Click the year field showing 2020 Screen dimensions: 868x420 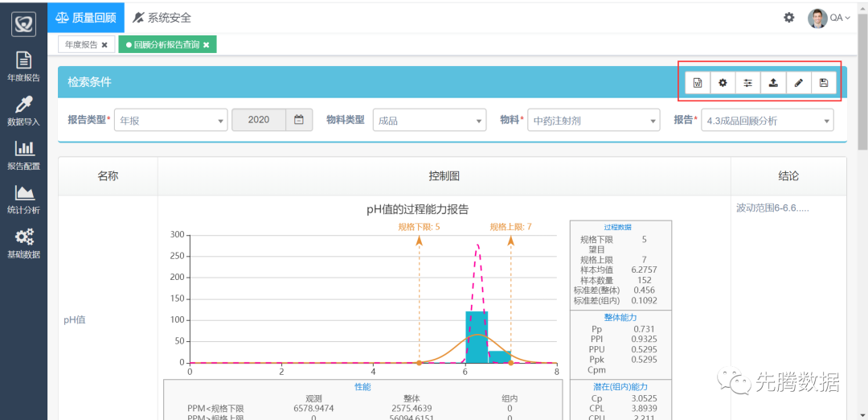(259, 120)
